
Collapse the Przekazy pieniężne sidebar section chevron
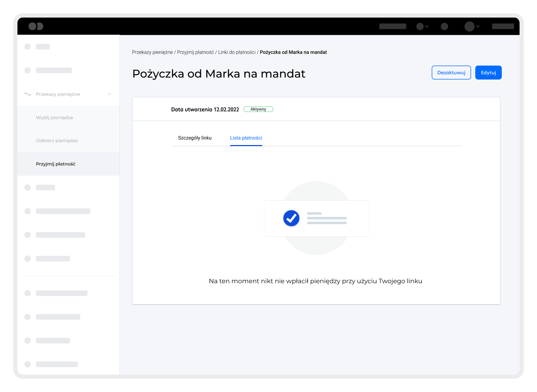[x=109, y=94]
